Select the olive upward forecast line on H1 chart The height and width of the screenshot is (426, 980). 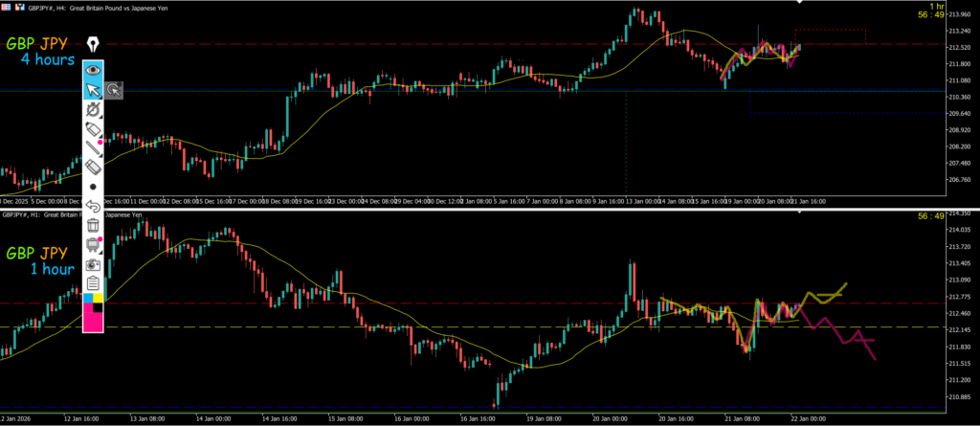coord(824,295)
